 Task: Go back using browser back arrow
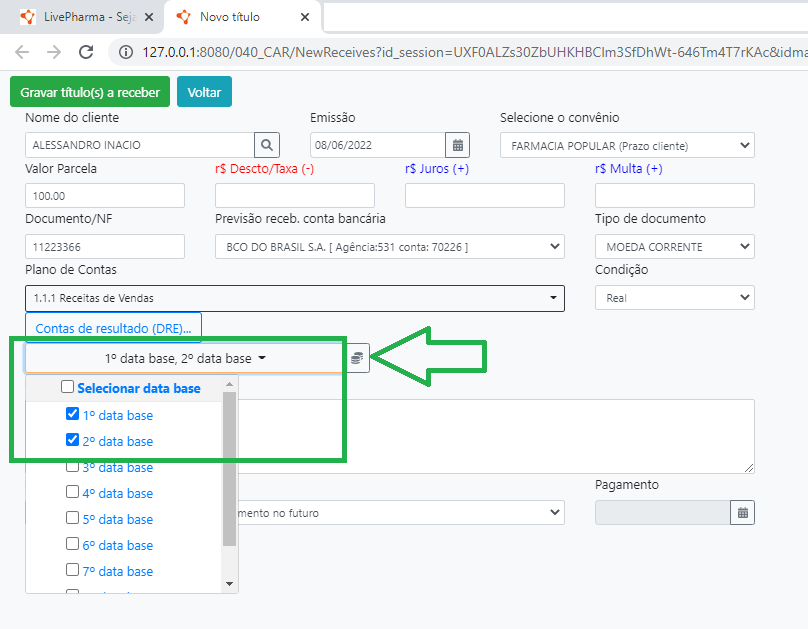tap(22, 52)
